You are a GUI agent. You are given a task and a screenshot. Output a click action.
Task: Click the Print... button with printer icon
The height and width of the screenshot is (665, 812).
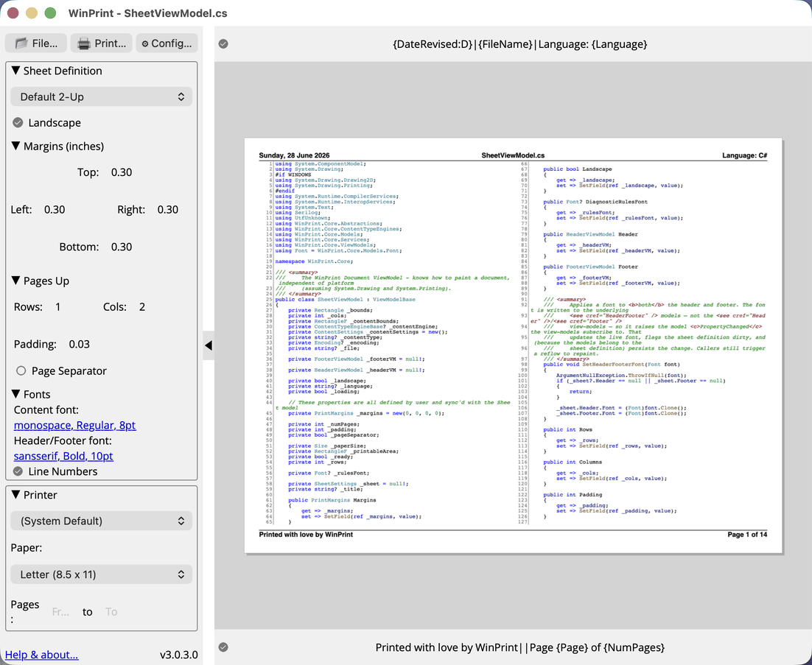coord(102,43)
